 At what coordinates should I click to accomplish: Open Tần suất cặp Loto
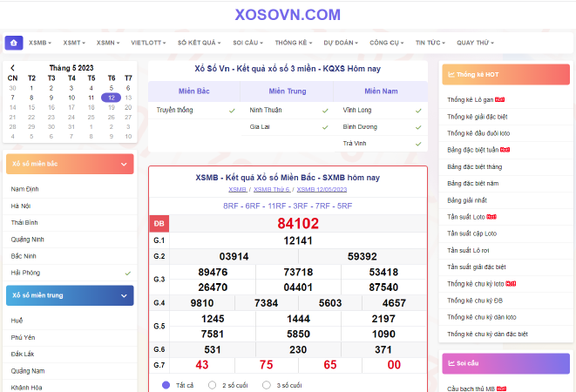[x=471, y=233]
